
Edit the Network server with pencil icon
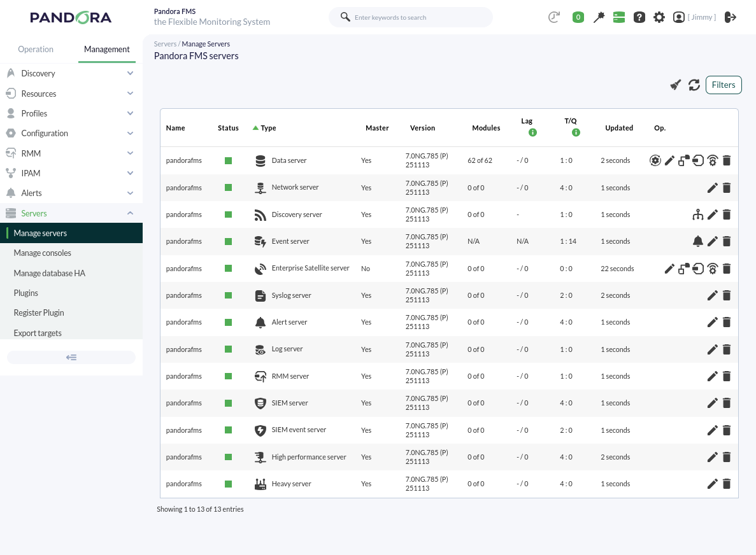point(713,188)
